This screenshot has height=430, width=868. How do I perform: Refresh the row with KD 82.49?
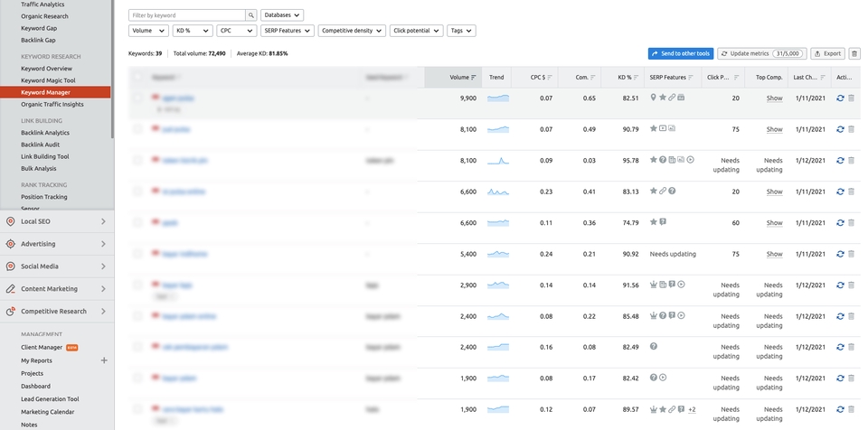pos(840,347)
